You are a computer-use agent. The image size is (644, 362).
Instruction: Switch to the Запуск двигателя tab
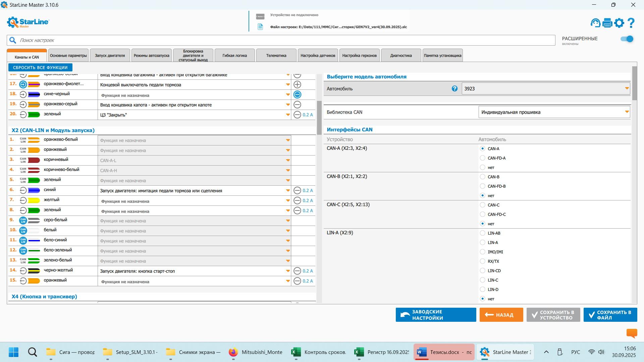click(110, 56)
